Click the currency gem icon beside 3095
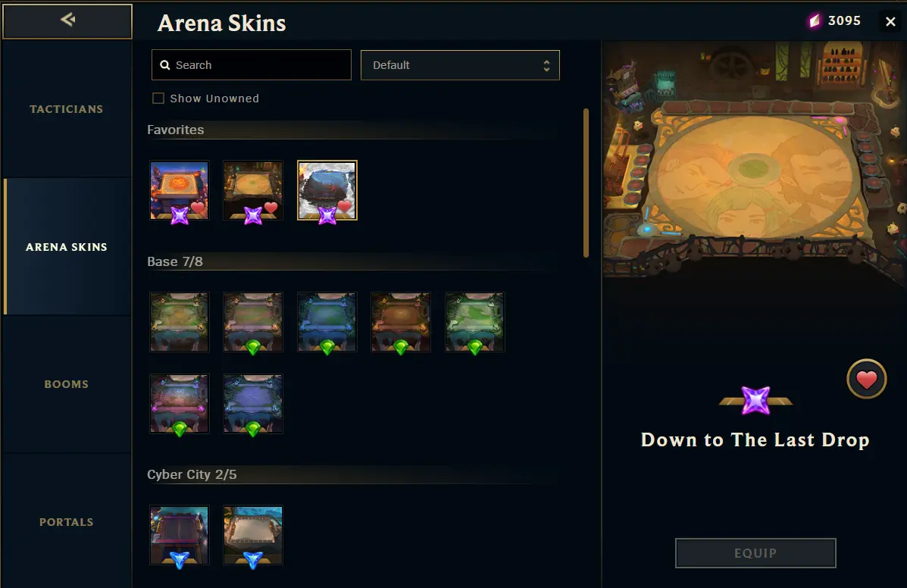 (815, 21)
